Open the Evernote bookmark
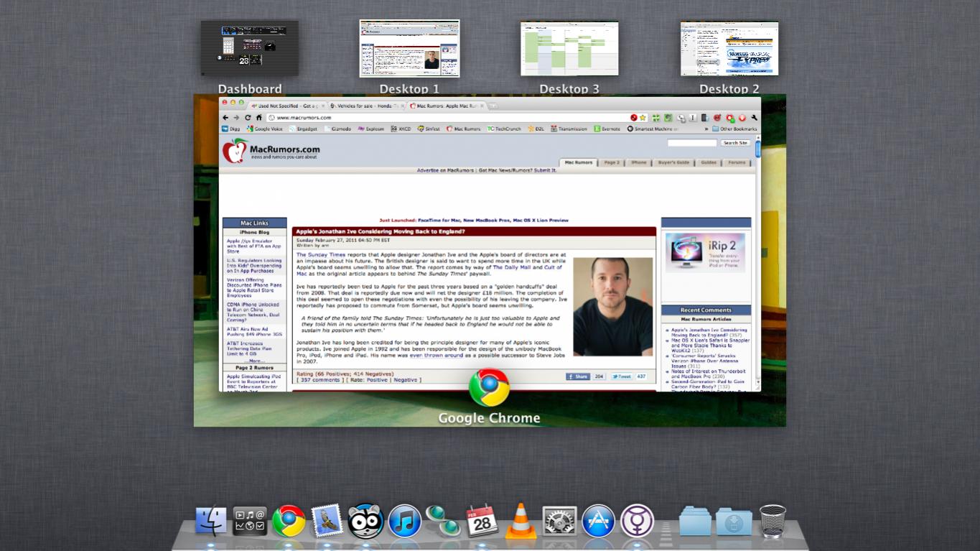The image size is (980, 551). click(x=607, y=129)
